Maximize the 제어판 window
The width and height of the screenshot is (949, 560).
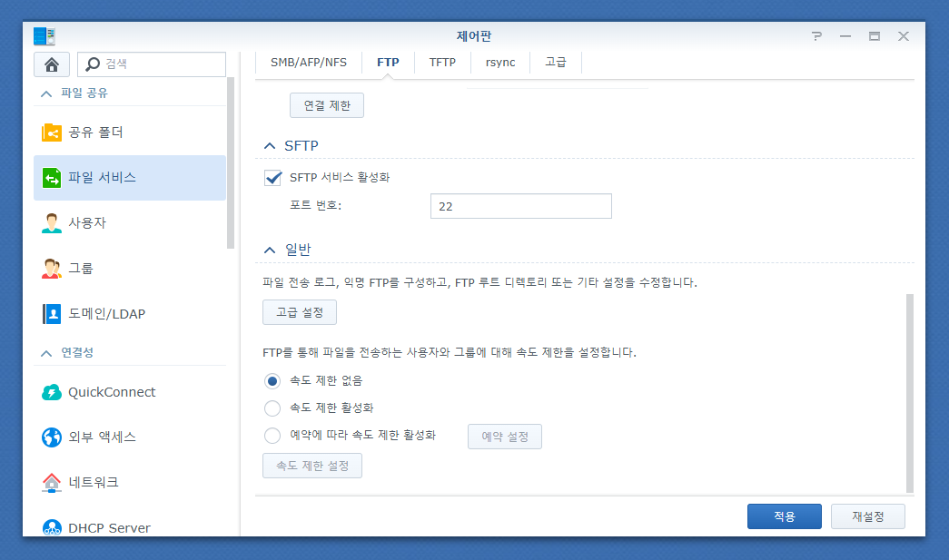[875, 36]
